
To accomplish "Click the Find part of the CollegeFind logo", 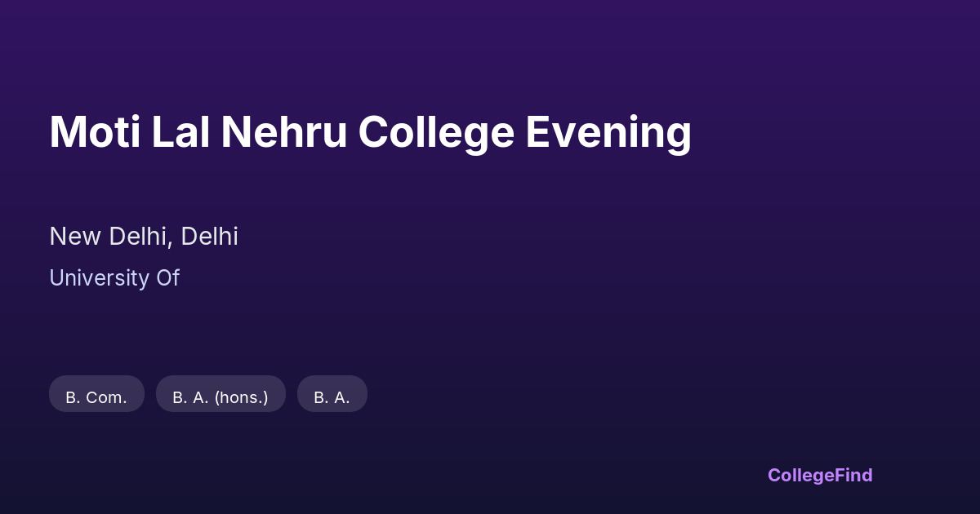I will pos(853,475).
